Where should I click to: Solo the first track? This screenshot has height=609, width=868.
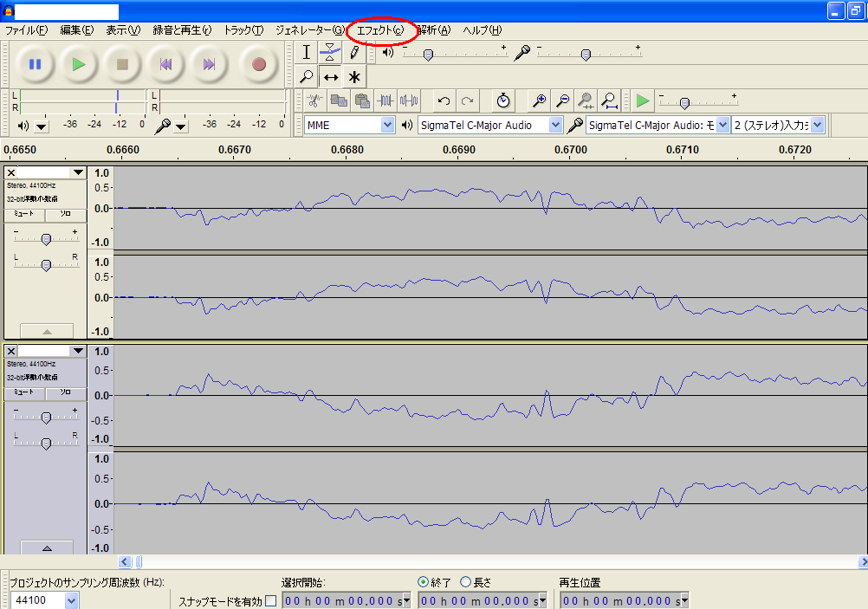(65, 214)
